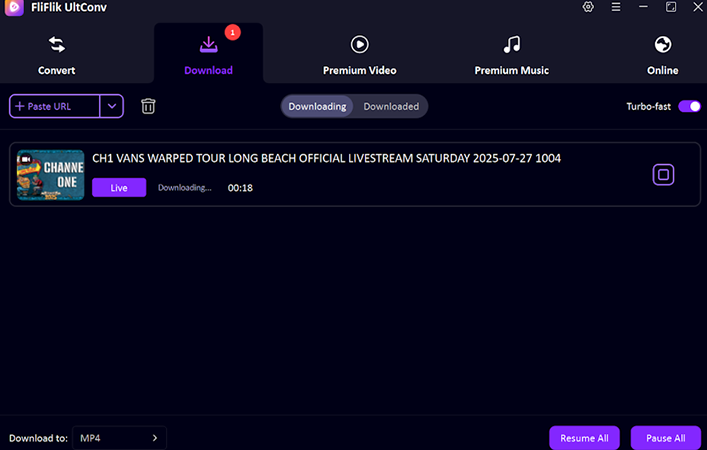
Task: Maximize the FliFlik UltConv window
Action: pos(671,7)
